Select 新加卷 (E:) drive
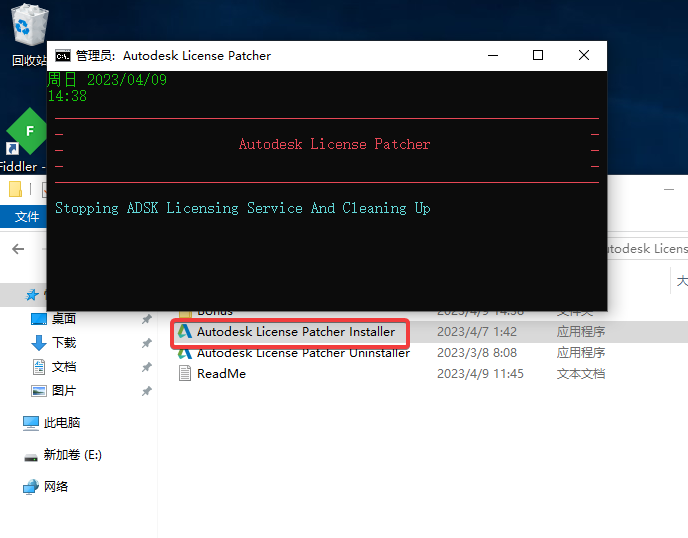This screenshot has width=688, height=538. [x=72, y=455]
